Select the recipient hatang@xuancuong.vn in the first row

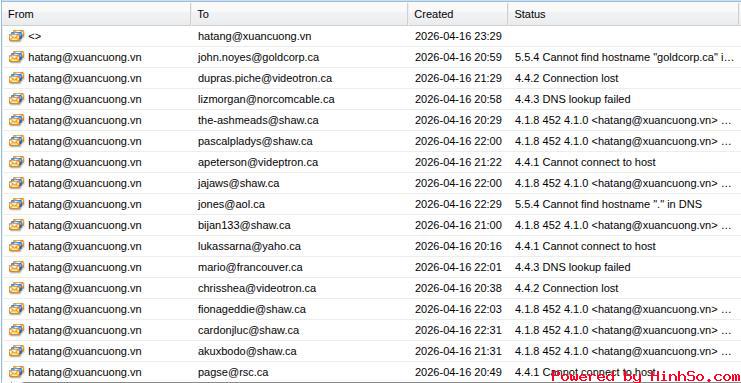tap(254, 36)
